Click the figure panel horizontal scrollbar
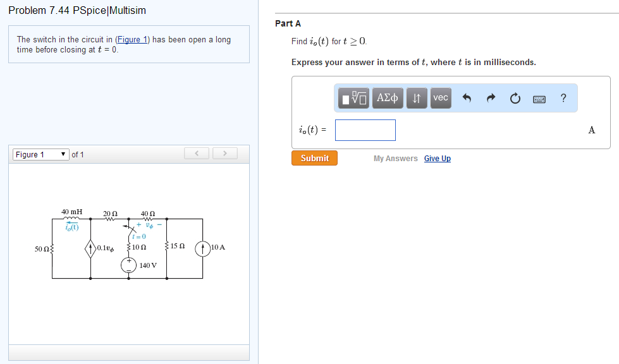Screen dimensions: 619x364 pyautogui.click(x=129, y=353)
